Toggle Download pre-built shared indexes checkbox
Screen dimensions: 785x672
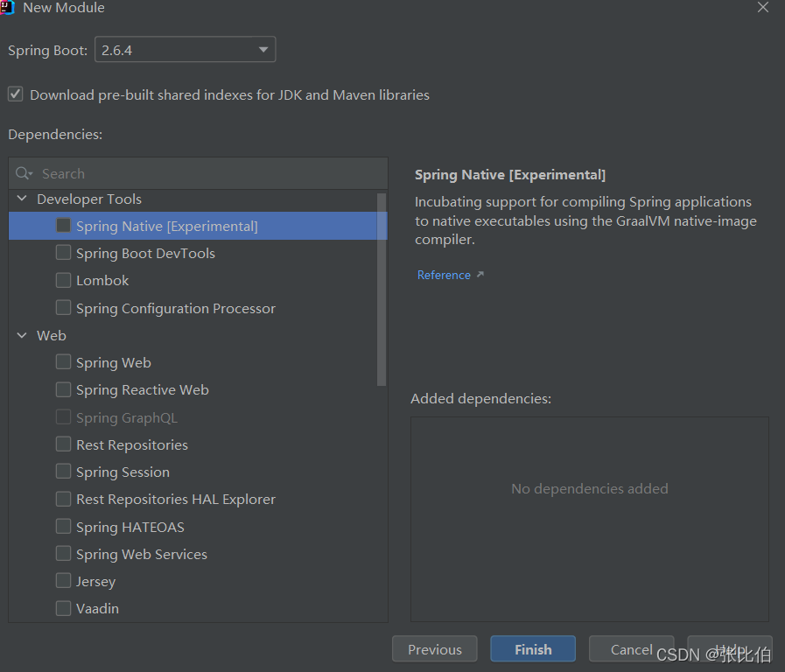[16, 94]
